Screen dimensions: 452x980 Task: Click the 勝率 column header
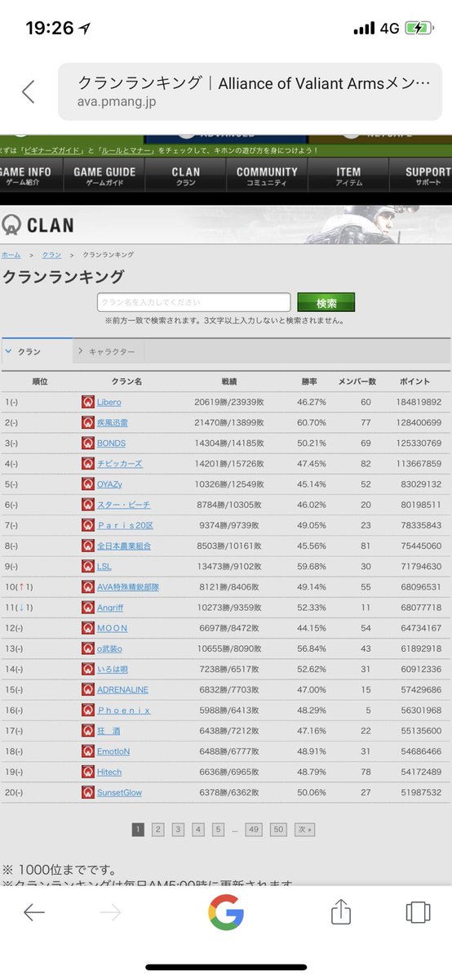[311, 381]
